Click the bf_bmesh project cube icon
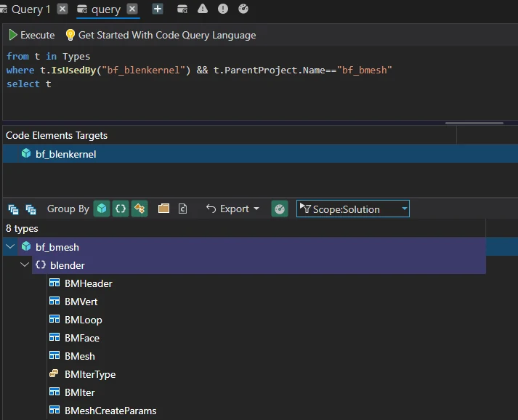 (26, 246)
